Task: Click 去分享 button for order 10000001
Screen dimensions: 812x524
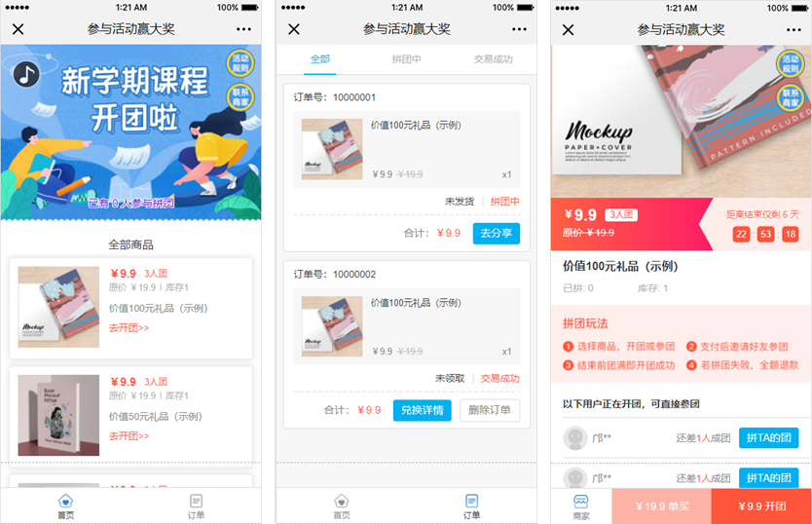Action: [497, 233]
